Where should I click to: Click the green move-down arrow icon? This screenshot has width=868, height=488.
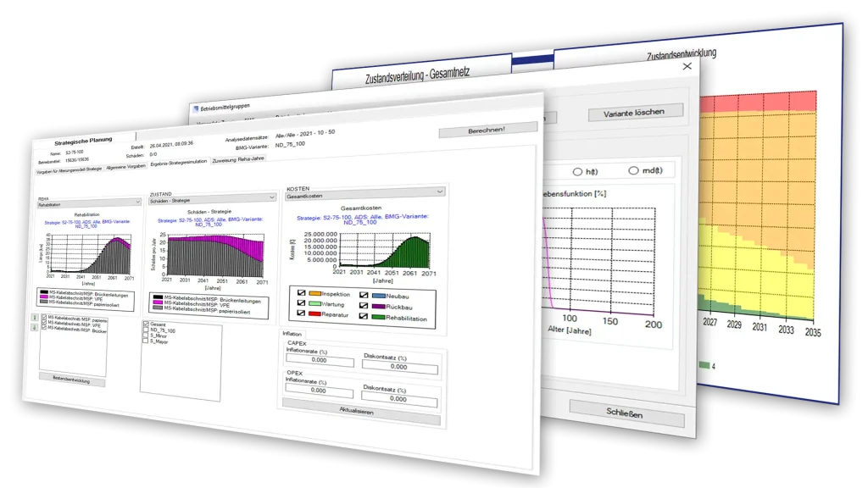(x=35, y=328)
